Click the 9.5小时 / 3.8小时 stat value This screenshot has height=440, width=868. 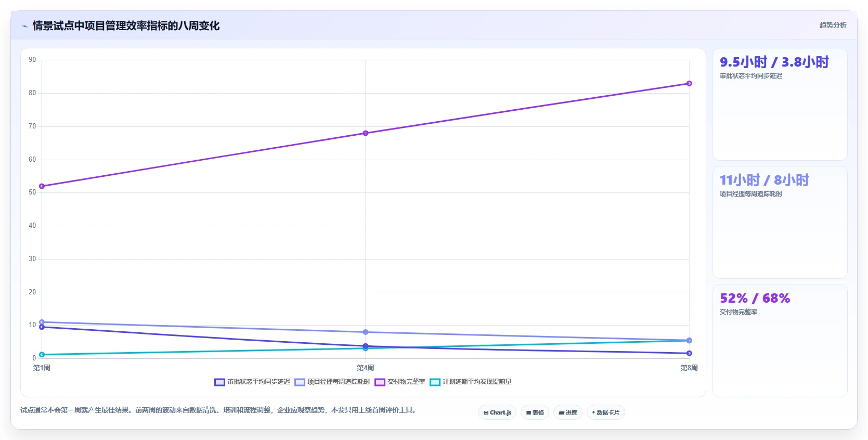(774, 62)
